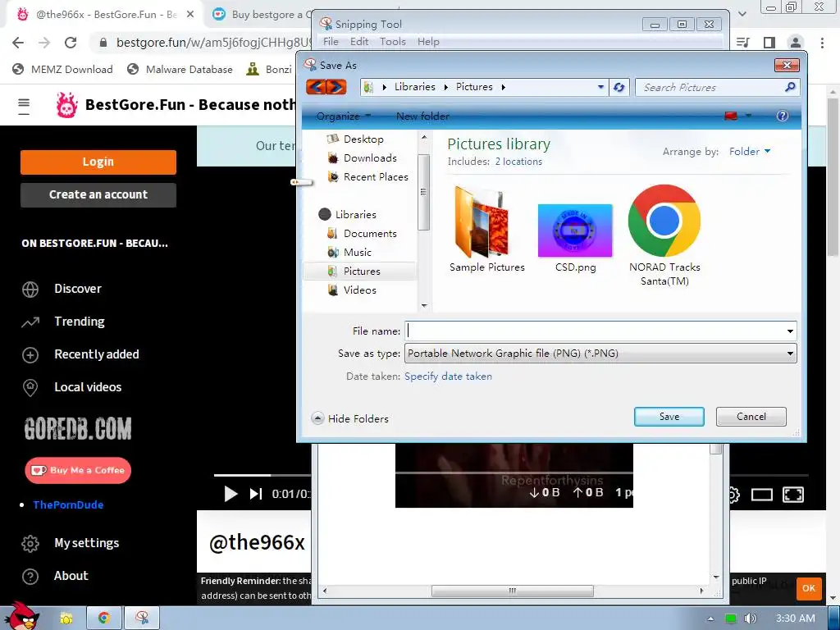Image resolution: width=840 pixels, height=630 pixels.
Task: Open Chrome's three-dot menu
Action: point(822,43)
